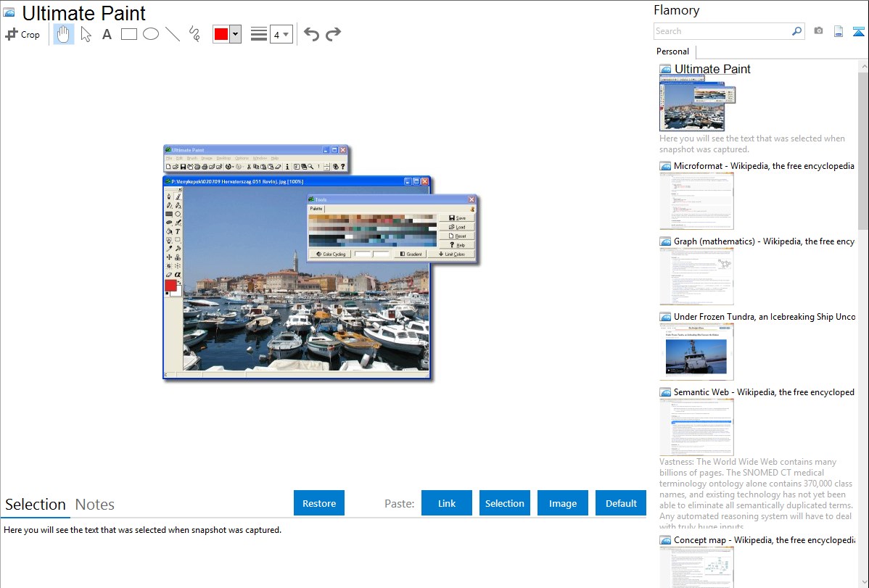Viewport: 869px width, 588px height.
Task: Click the blue collapse-up arrow icon
Action: pyautogui.click(x=858, y=31)
